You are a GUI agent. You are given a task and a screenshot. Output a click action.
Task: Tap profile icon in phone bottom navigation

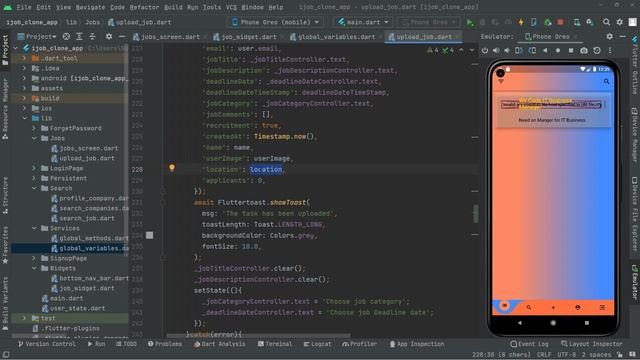pos(578,307)
